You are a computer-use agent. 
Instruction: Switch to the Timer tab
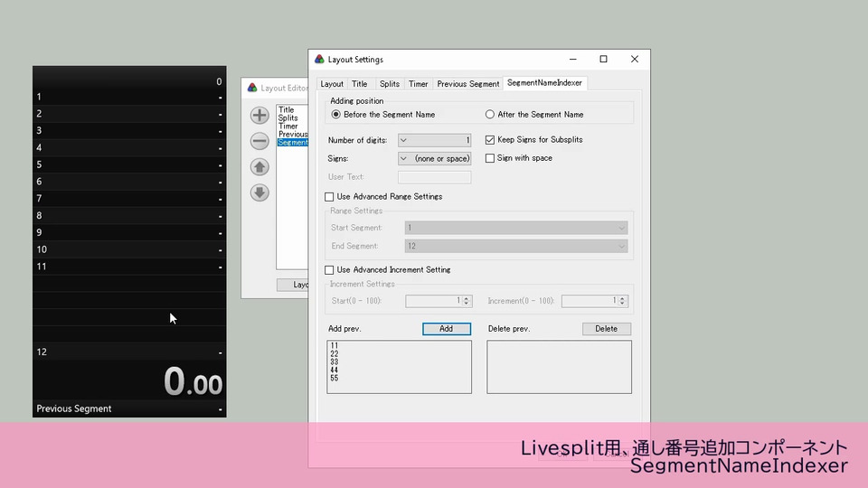point(419,83)
